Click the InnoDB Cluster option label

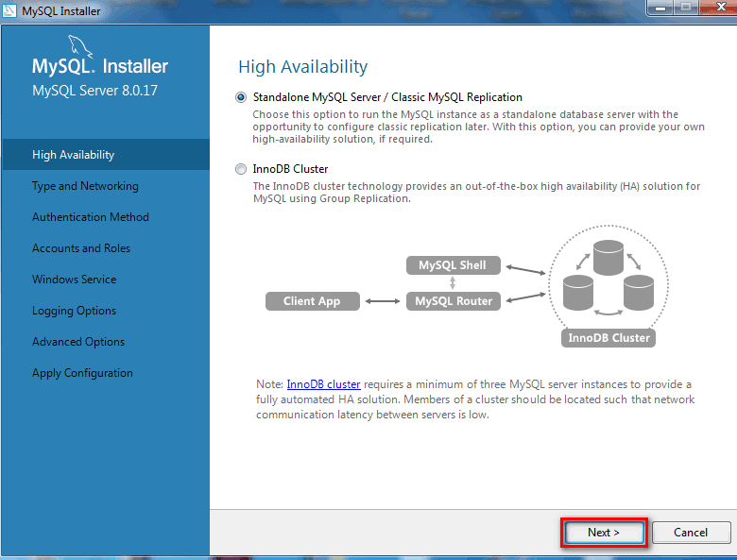(x=290, y=169)
